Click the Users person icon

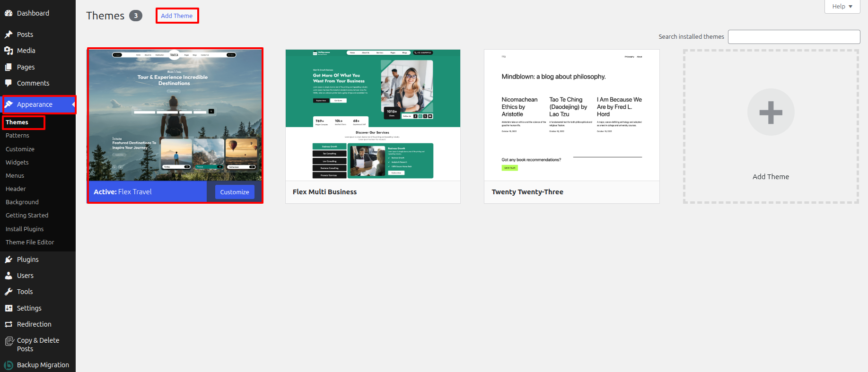(9, 276)
